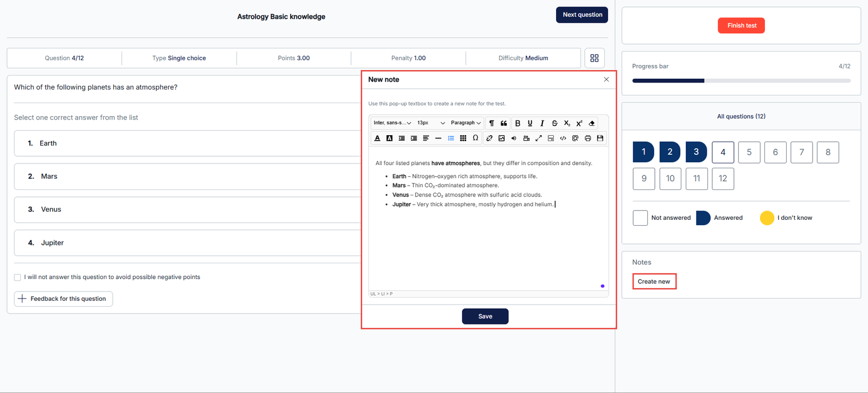Check the will not answer checkbox
Screen dimensions: 868x393
17,277
